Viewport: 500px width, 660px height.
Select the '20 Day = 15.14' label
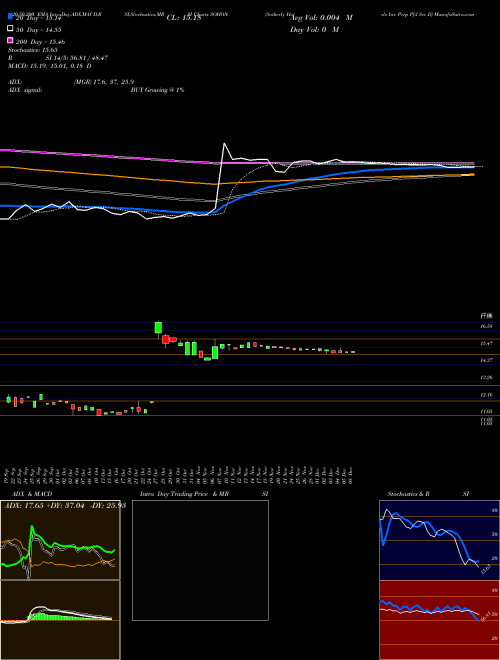pos(39,18)
